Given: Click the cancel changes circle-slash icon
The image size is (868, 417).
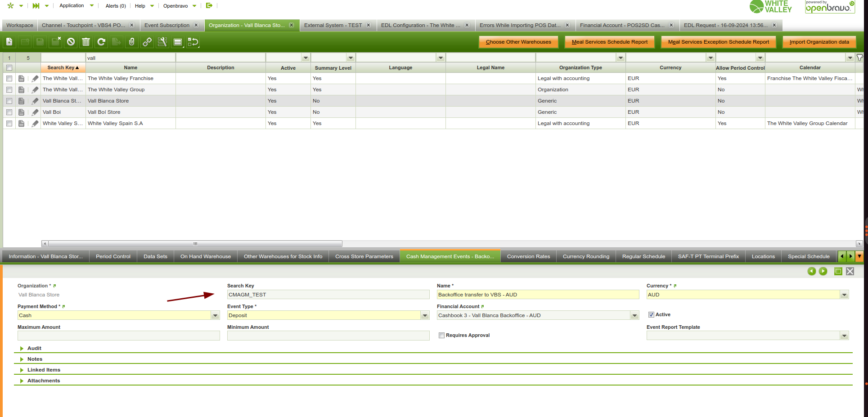Looking at the screenshot, I should [71, 42].
